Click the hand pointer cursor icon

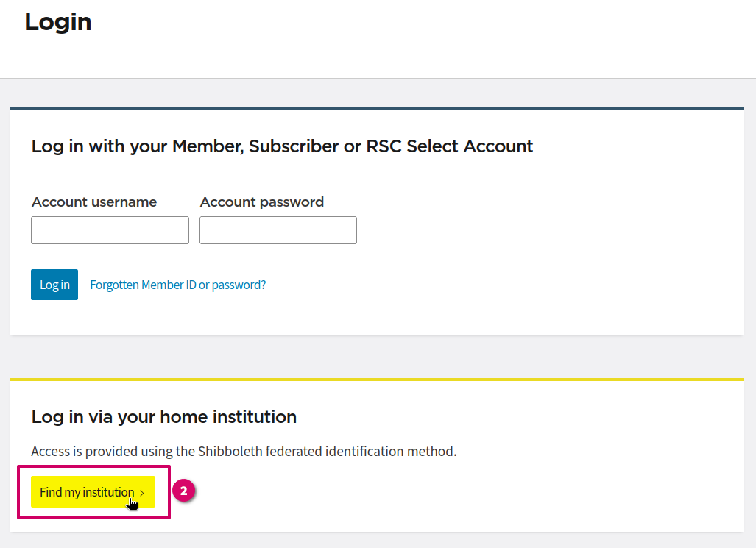pyautogui.click(x=133, y=503)
